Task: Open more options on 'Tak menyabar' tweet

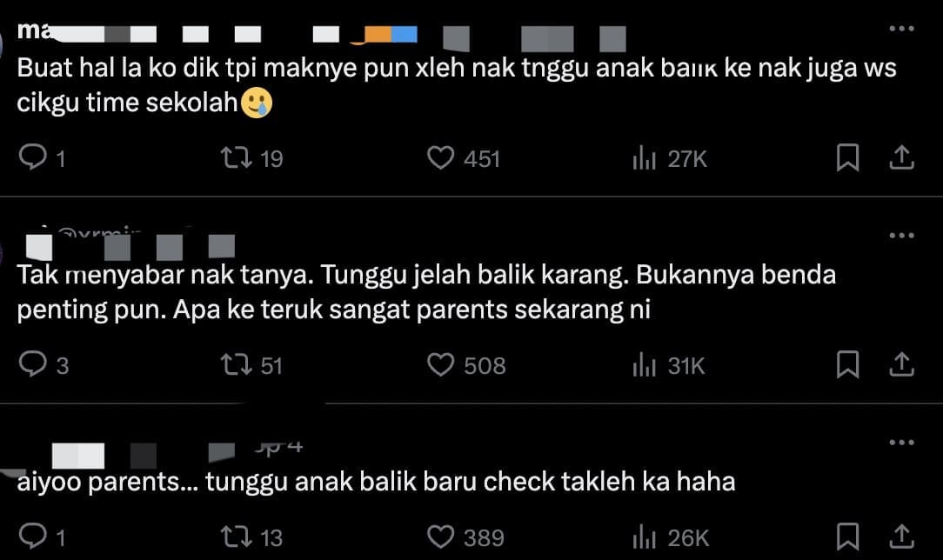Action: [x=901, y=235]
